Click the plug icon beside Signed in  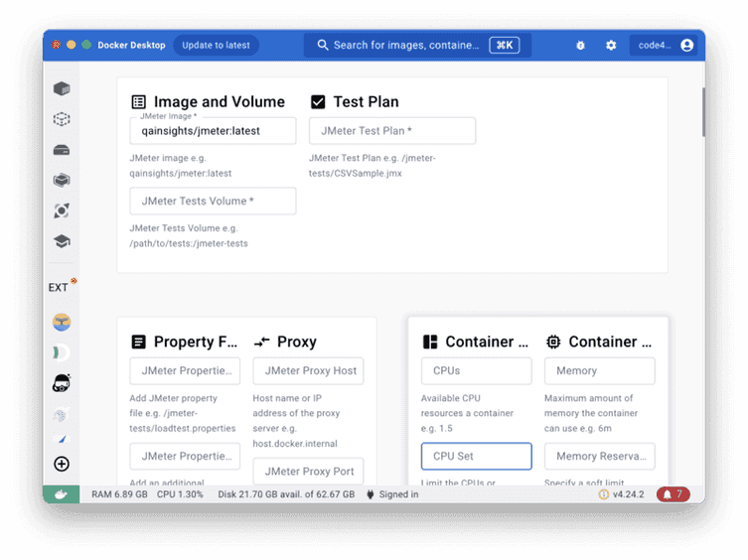pyautogui.click(x=371, y=494)
